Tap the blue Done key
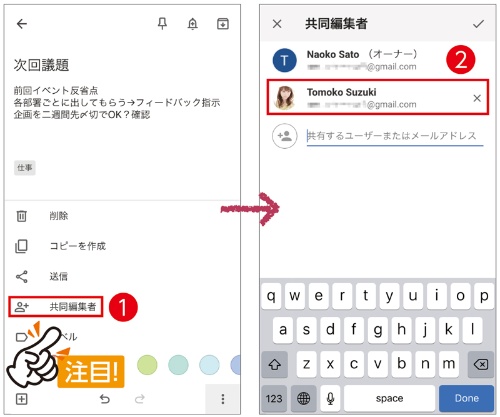This screenshot has height=417, width=500. coord(466,399)
